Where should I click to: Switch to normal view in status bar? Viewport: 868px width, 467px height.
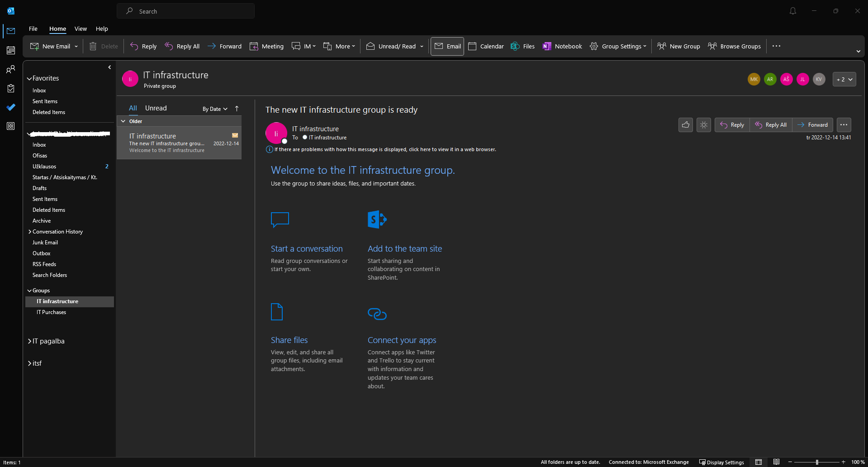click(x=759, y=462)
